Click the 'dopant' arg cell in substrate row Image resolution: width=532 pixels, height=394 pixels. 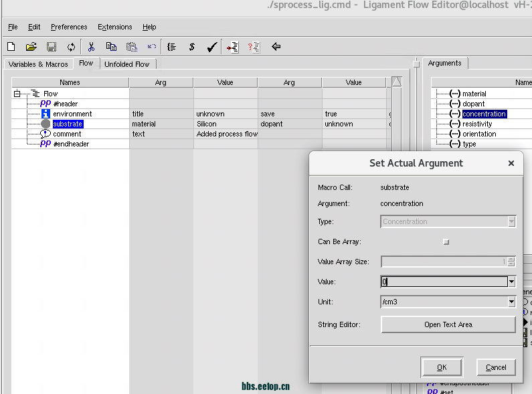[290, 124]
